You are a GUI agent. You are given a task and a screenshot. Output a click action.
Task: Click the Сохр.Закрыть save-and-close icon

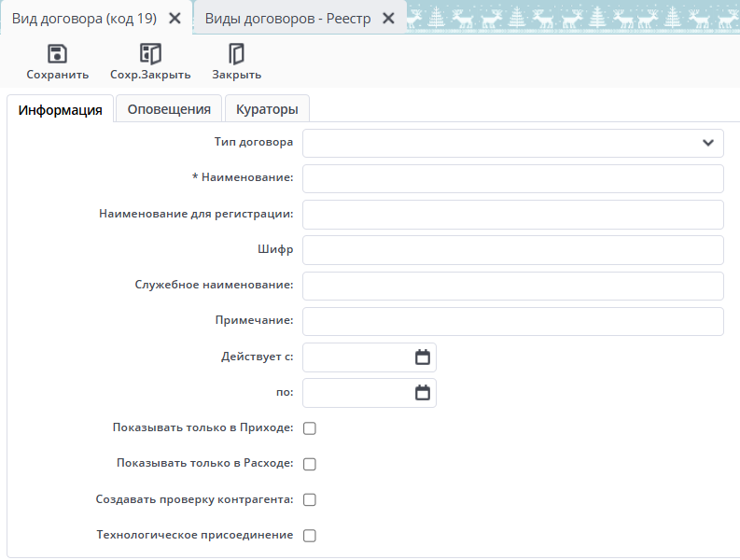[150, 54]
